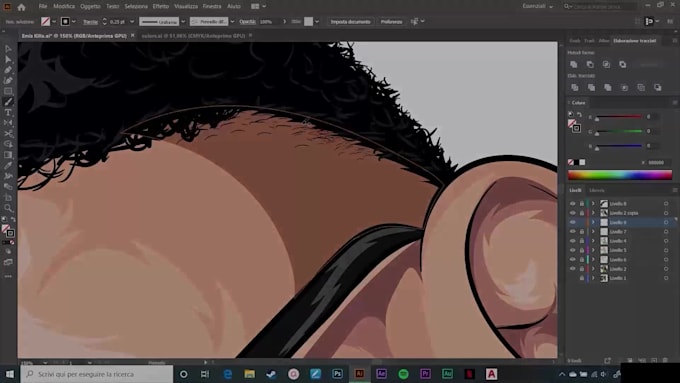Select the Scissors tool
Viewport: 680px width, 383px height.
[8, 134]
